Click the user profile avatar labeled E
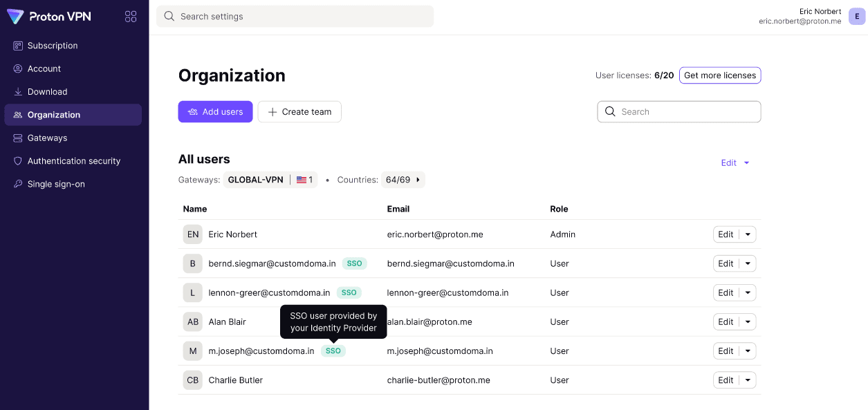Viewport: 868px width, 410px height. [x=857, y=17]
